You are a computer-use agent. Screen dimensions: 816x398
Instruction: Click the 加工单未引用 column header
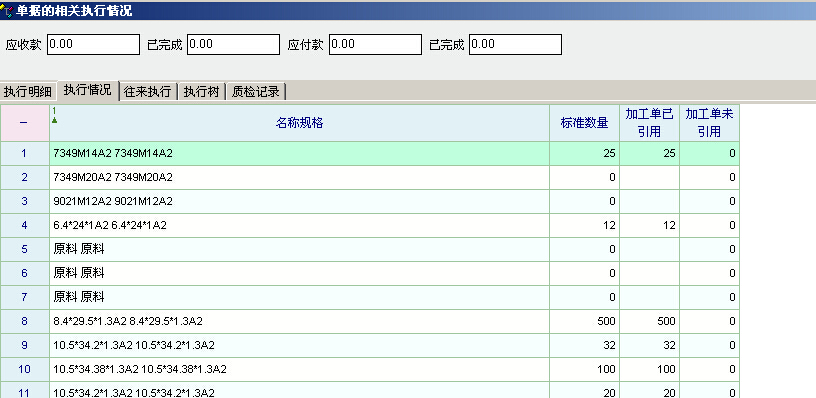[709, 123]
